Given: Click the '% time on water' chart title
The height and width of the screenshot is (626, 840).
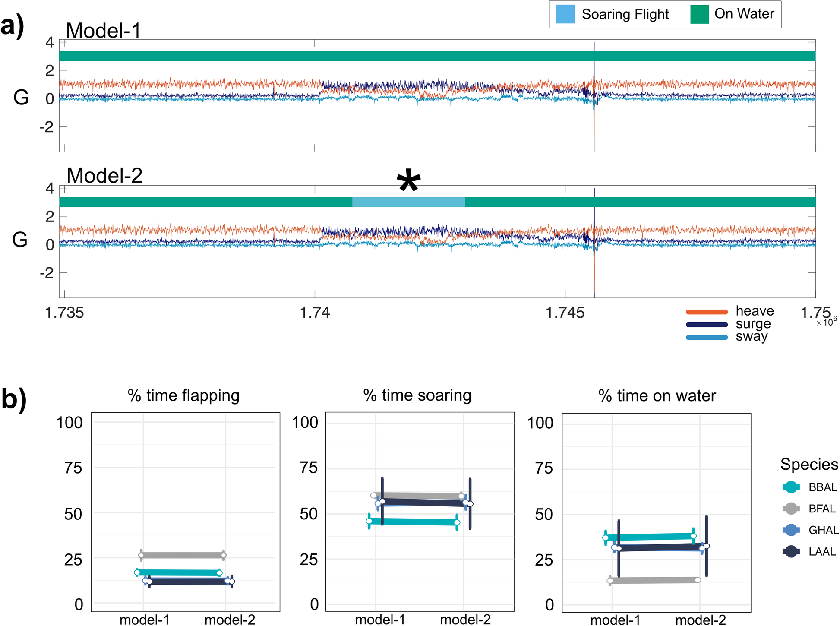Looking at the screenshot, I should point(657,395).
